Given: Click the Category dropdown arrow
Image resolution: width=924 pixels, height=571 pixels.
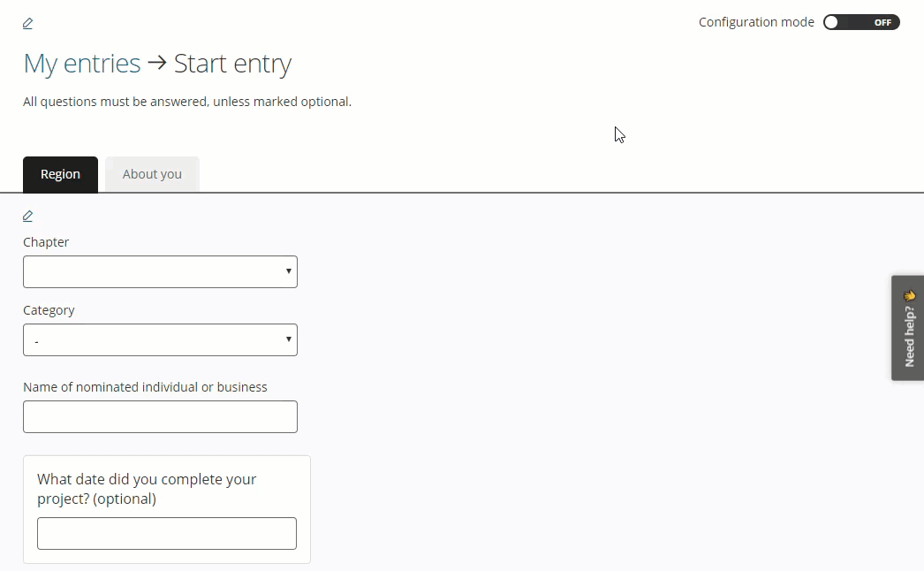Looking at the screenshot, I should point(289,339).
